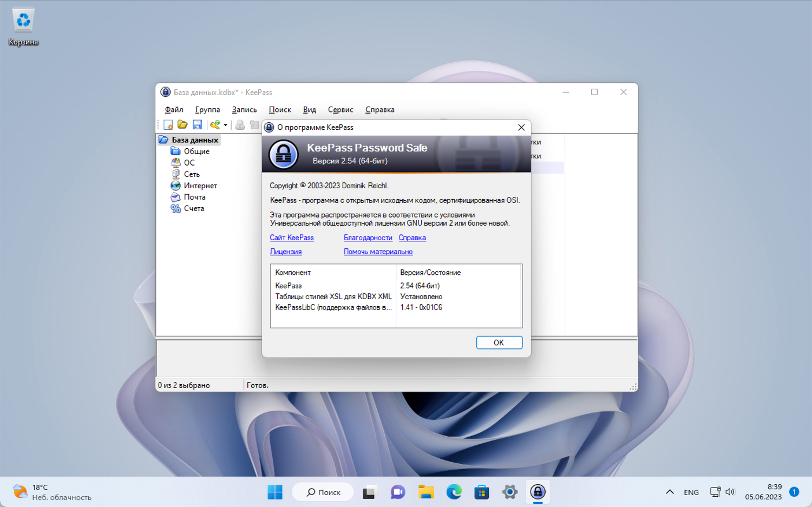This screenshot has width=812, height=507.
Task: Save the database with the floppy disk icon
Action: point(197,125)
